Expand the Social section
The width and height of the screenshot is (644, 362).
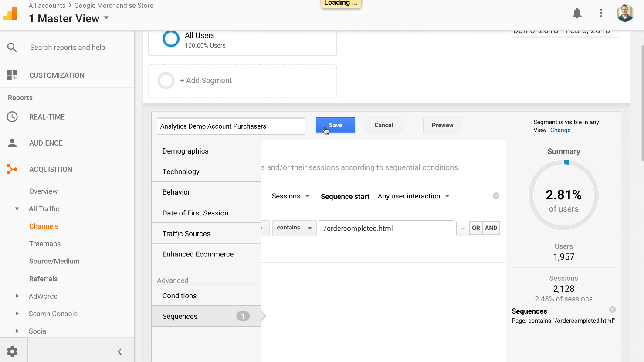tap(17, 331)
